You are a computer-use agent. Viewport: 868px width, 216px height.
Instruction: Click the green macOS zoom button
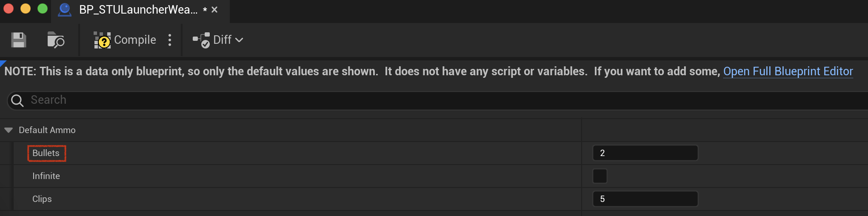click(43, 9)
